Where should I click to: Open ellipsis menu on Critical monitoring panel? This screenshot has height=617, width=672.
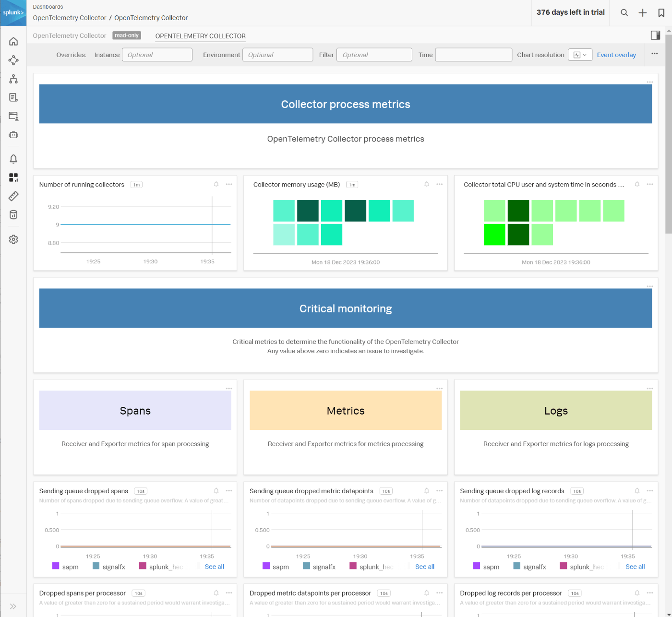(649, 286)
